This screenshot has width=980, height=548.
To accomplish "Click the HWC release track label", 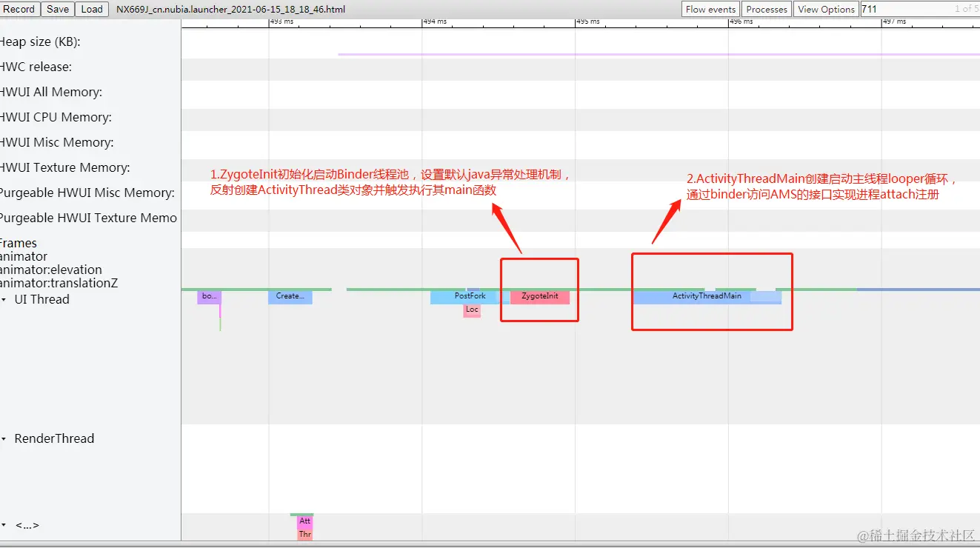I will [x=36, y=67].
